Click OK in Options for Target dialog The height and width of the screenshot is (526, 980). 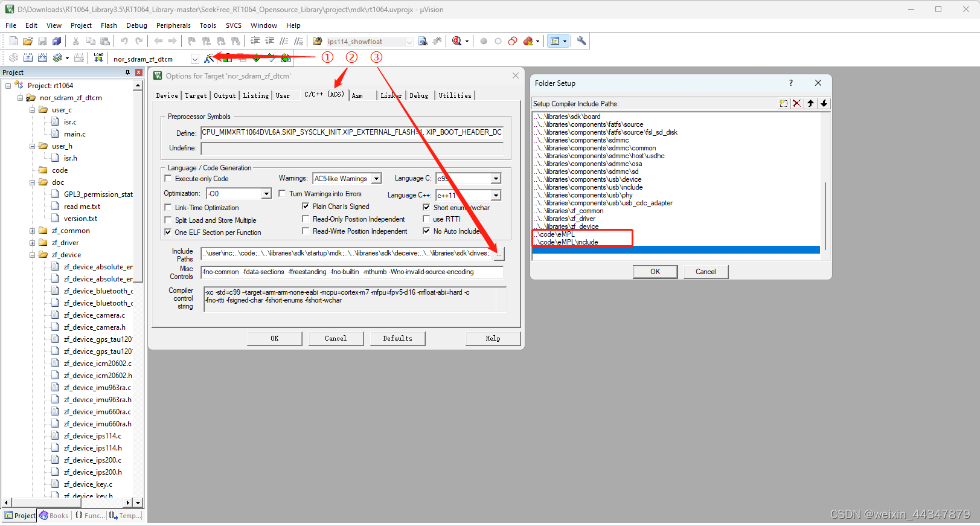point(275,338)
